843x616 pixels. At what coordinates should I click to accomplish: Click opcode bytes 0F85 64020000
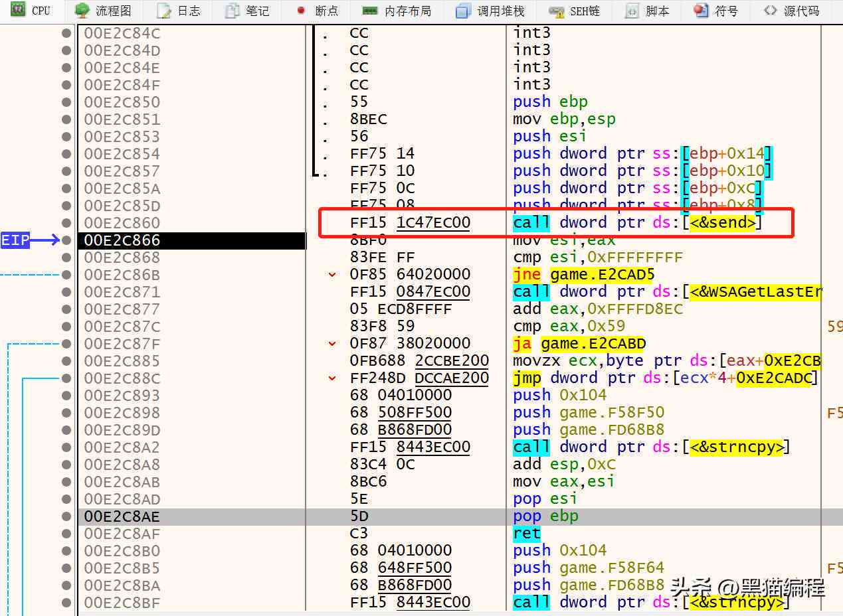(410, 275)
